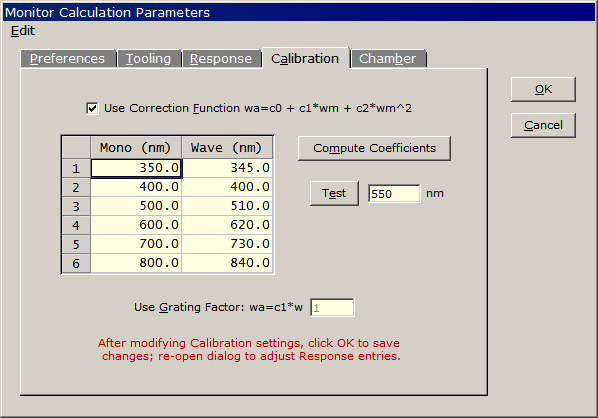Click row header number 5
The image size is (598, 418).
(x=76, y=244)
